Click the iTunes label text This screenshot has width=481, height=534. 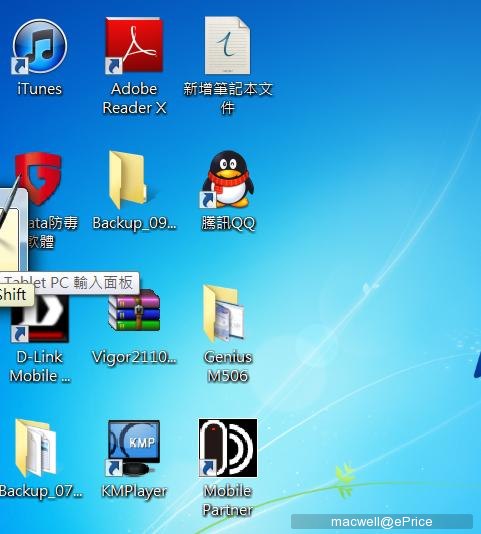[x=40, y=89]
